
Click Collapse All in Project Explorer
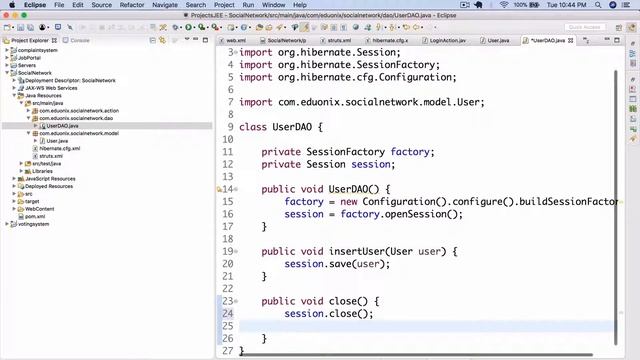click(x=152, y=40)
